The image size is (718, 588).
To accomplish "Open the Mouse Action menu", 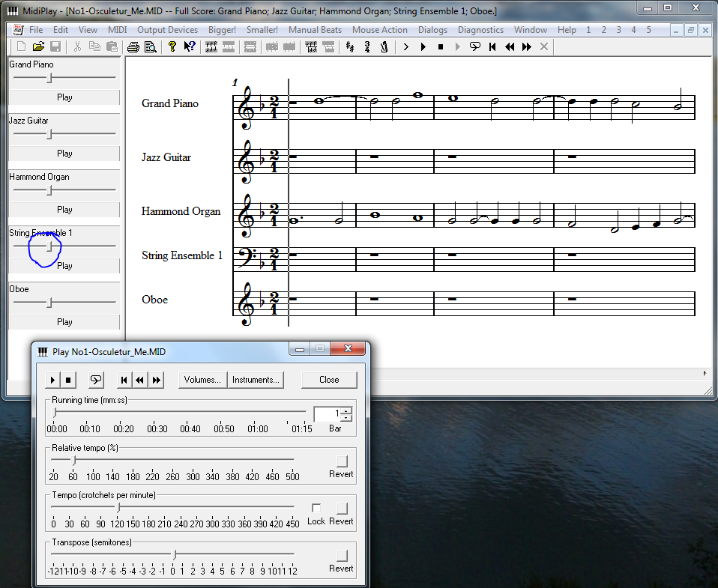I will (x=379, y=30).
